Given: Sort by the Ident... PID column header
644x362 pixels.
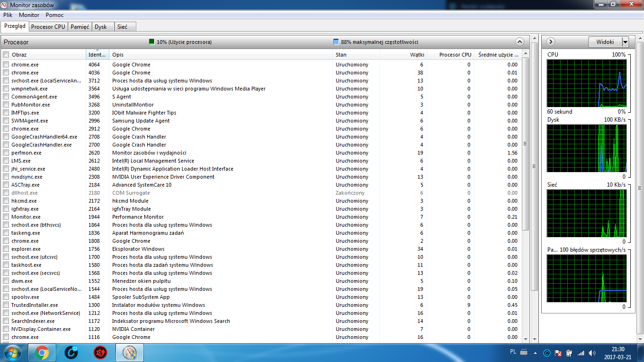Looking at the screenshot, I should (x=97, y=55).
